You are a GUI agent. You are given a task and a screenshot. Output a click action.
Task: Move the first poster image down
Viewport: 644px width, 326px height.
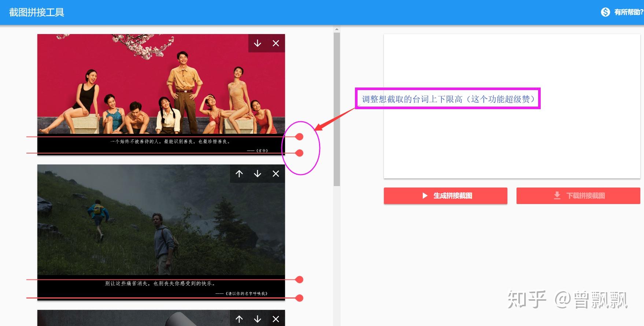pyautogui.click(x=258, y=43)
